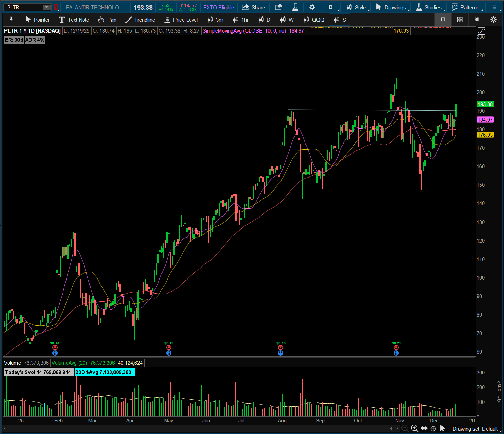Toggle multi-chart grid layout

tap(460, 20)
